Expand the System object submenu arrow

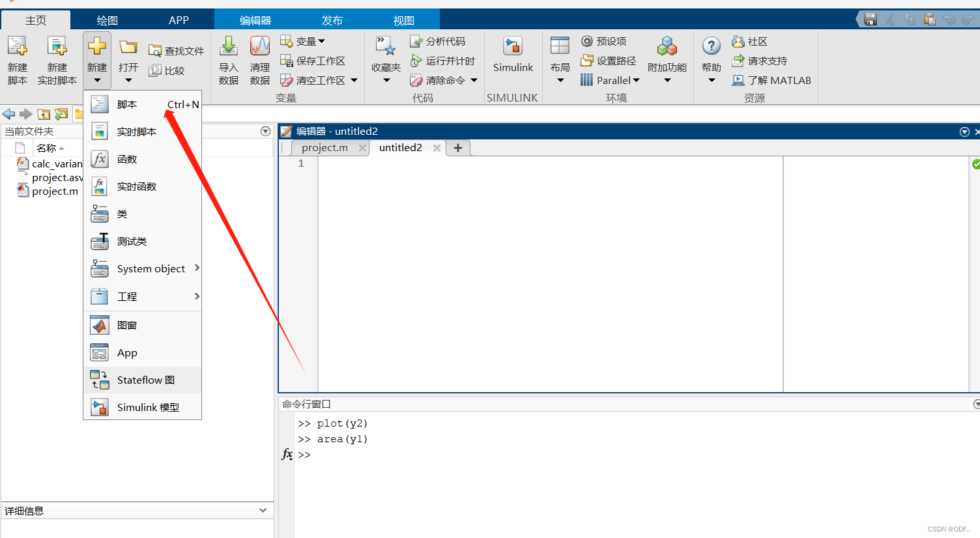tap(196, 268)
